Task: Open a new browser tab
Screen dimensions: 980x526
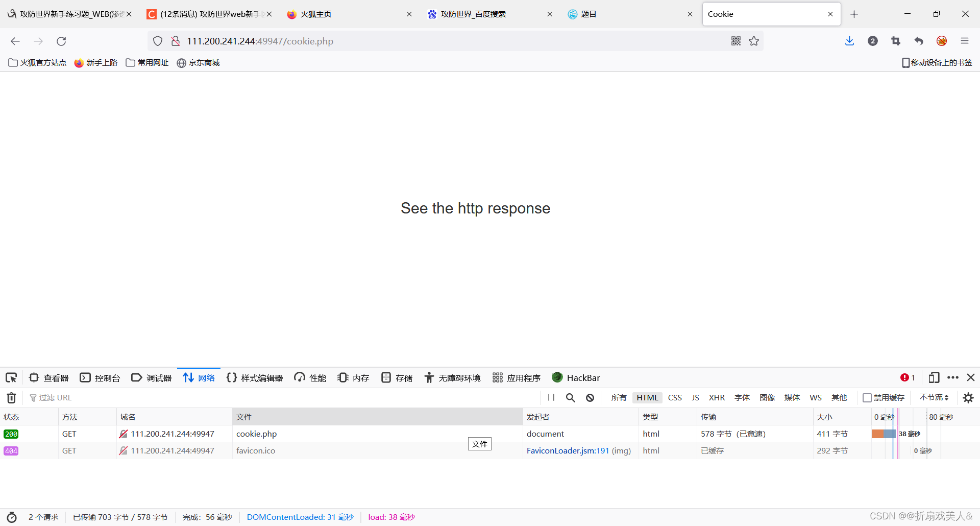Action: 854,14
